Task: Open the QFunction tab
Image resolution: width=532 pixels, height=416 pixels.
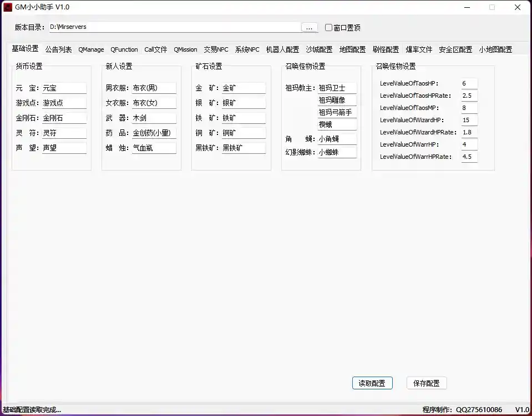Action: (x=124, y=49)
